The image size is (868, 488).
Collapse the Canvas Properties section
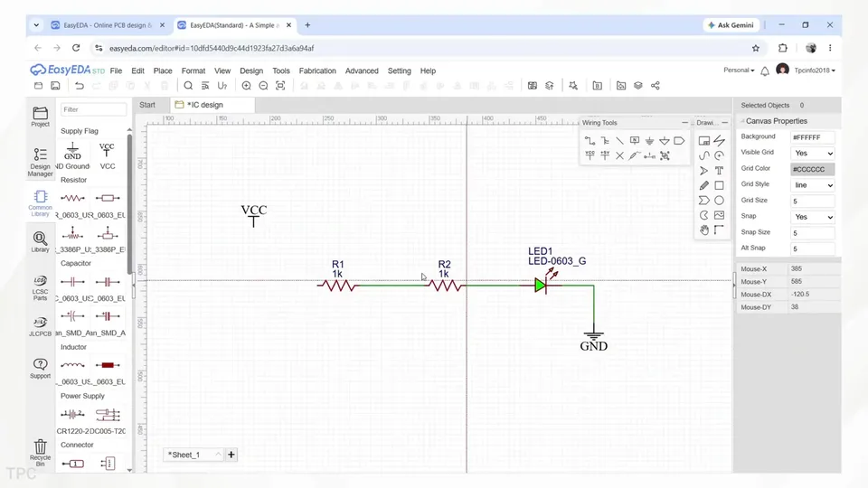click(x=742, y=121)
